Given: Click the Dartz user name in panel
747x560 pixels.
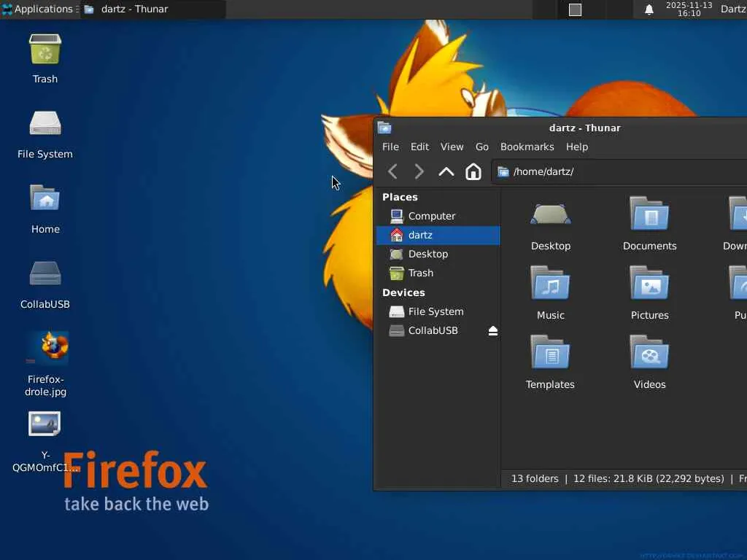Looking at the screenshot, I should pos(733,9).
